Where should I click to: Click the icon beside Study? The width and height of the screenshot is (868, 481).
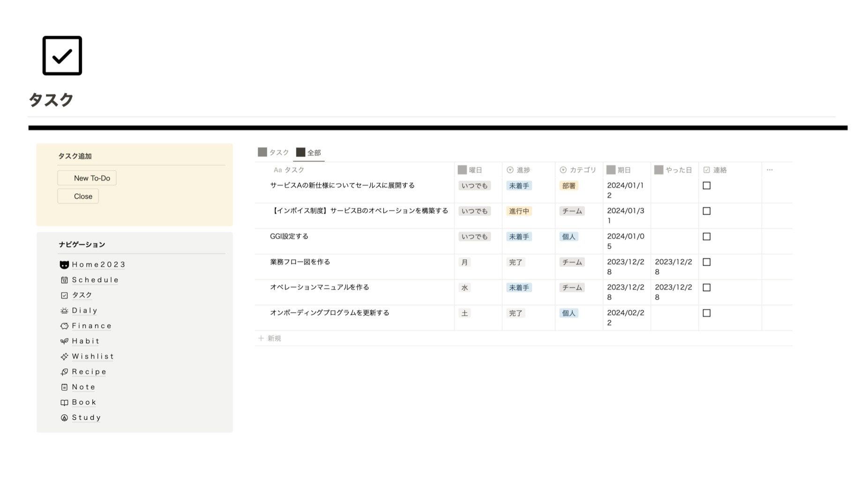pyautogui.click(x=64, y=418)
